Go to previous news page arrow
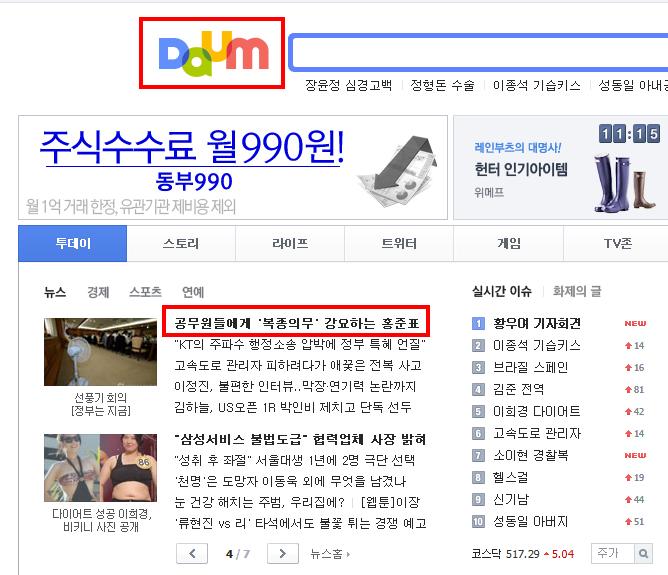 tap(192, 553)
